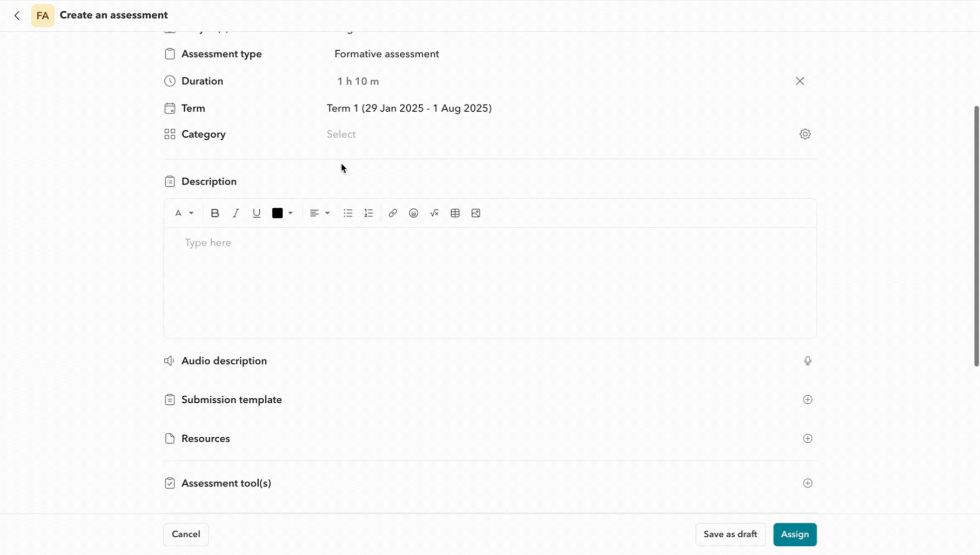This screenshot has height=555, width=980.
Task: Open the text color picker
Action: click(283, 213)
